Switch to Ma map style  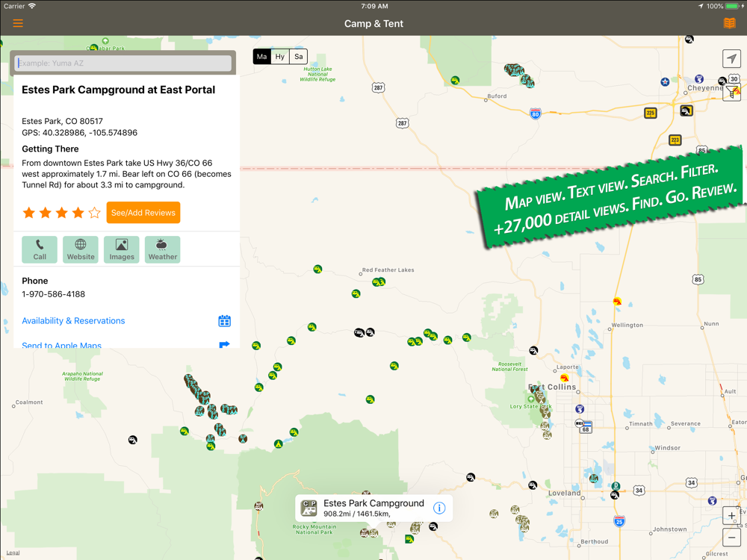click(261, 57)
